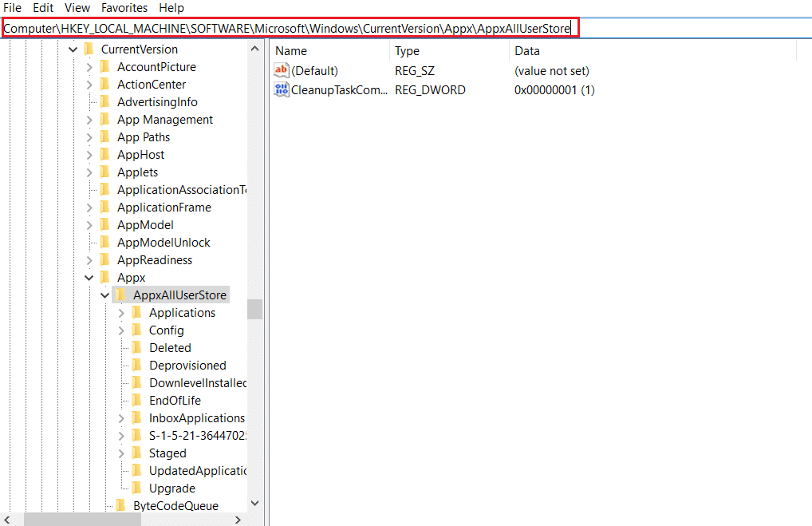Expand the AppReadiness key

[89, 260]
